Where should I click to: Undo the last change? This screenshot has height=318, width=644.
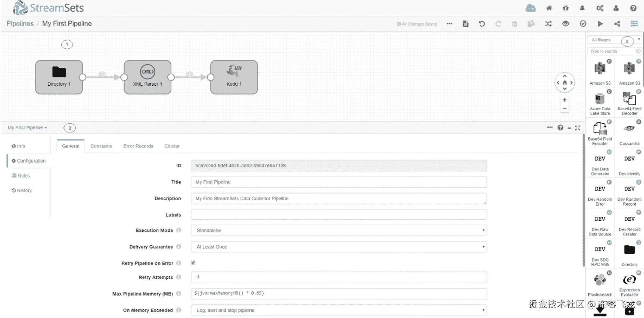point(482,24)
